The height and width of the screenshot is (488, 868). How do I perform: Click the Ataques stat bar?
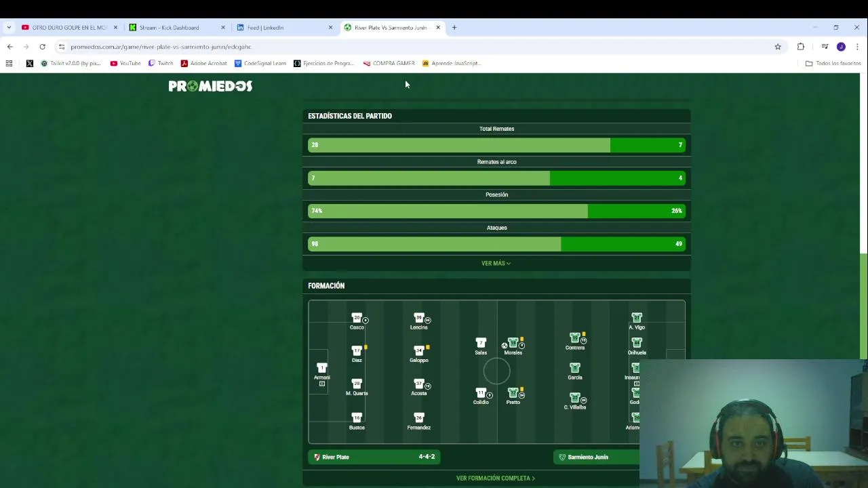(496, 244)
